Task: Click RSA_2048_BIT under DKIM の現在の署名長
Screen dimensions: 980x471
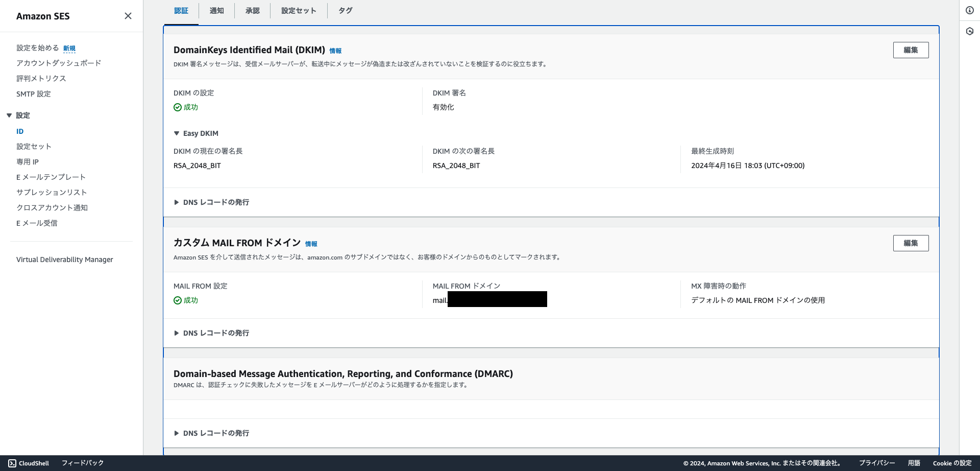Action: pos(197,166)
